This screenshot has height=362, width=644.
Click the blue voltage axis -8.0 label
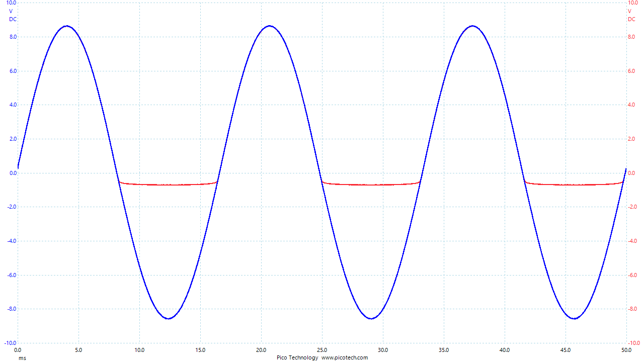[x=12, y=309]
